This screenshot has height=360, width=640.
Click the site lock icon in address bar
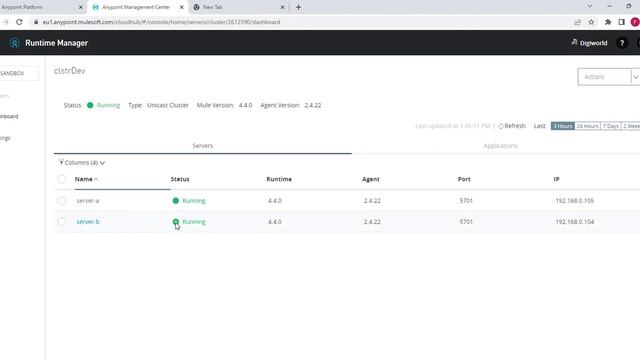[36, 22]
